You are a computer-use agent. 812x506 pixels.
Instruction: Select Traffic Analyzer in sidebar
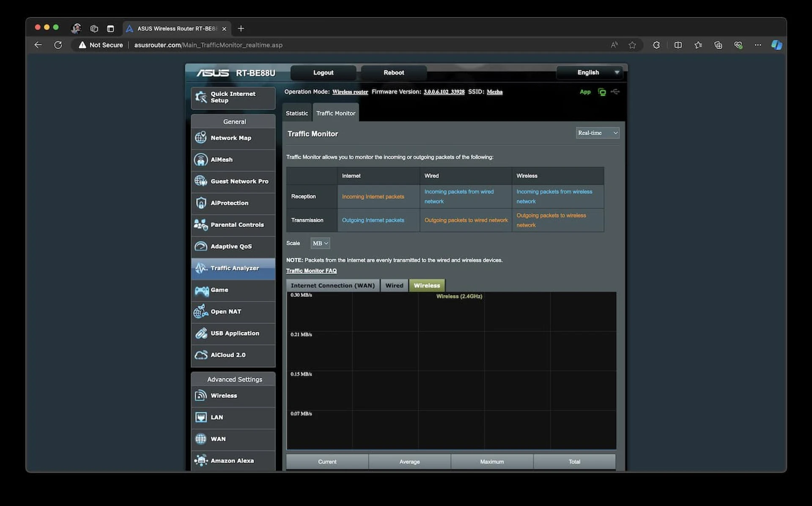233,268
